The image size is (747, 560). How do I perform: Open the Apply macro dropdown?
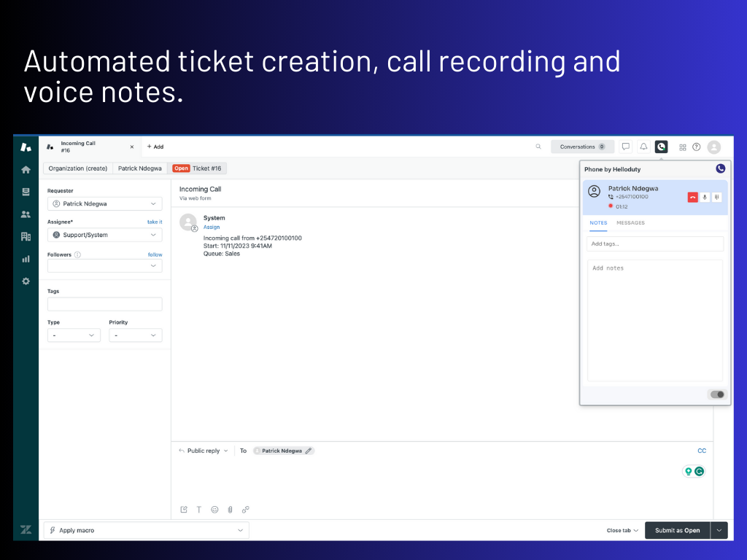tap(146, 530)
